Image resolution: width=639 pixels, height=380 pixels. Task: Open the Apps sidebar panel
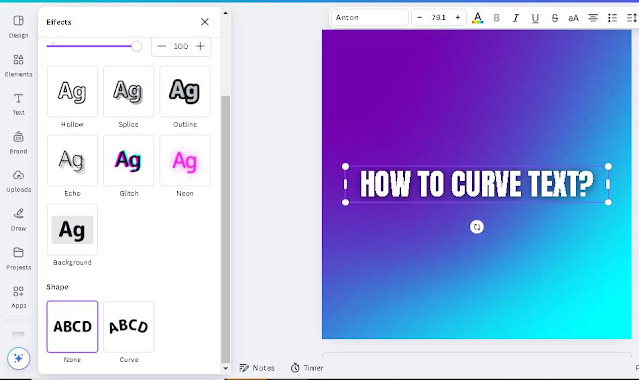point(18,297)
